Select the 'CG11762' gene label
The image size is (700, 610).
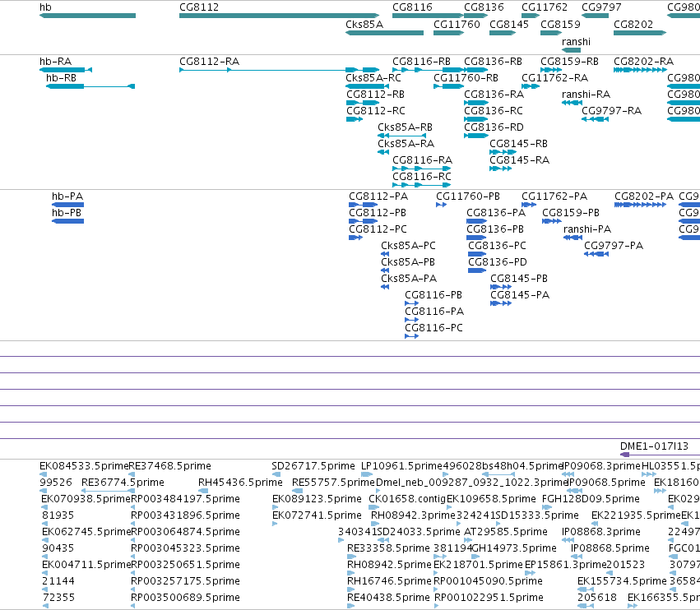(545, 7)
